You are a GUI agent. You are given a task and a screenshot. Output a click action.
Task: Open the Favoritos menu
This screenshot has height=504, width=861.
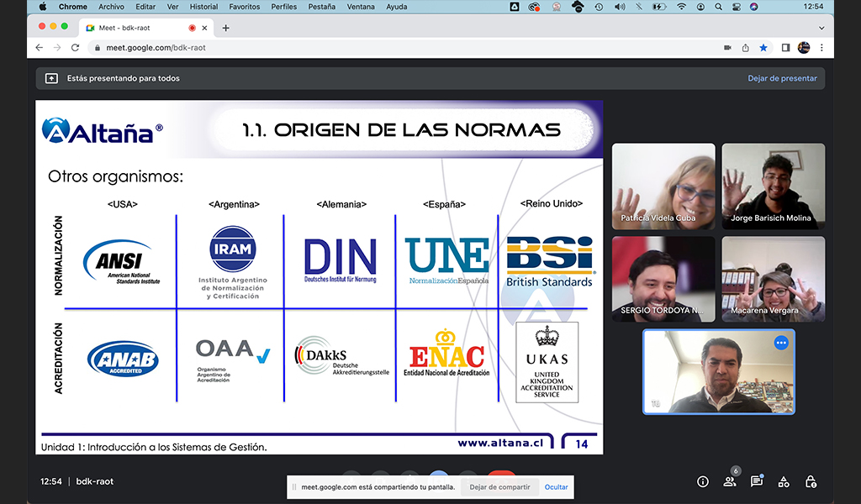click(245, 7)
